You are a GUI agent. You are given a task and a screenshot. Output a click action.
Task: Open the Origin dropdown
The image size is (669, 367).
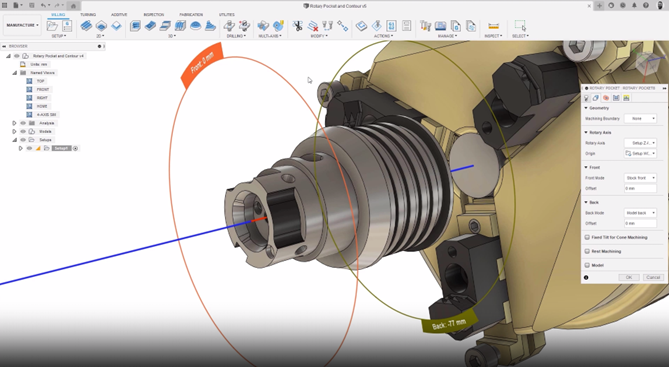640,154
